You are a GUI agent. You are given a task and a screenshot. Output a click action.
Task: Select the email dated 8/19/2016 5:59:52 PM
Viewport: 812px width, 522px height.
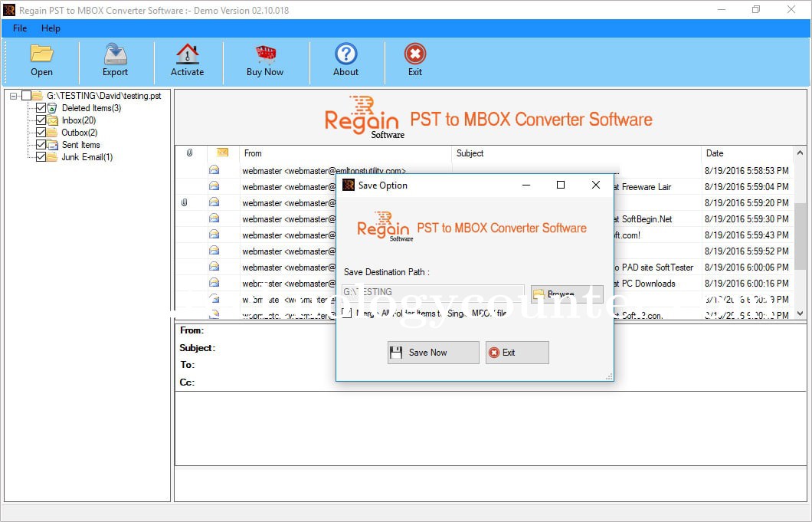click(x=747, y=251)
